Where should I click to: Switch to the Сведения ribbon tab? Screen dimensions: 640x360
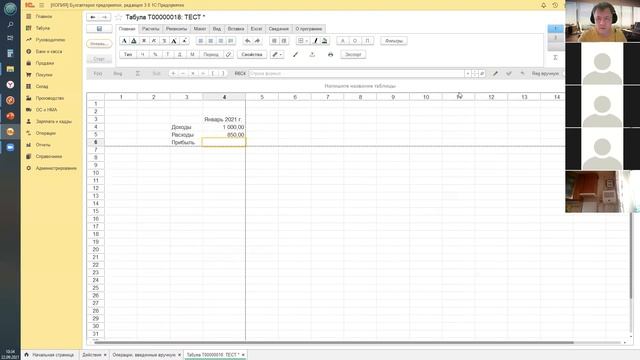point(278,29)
